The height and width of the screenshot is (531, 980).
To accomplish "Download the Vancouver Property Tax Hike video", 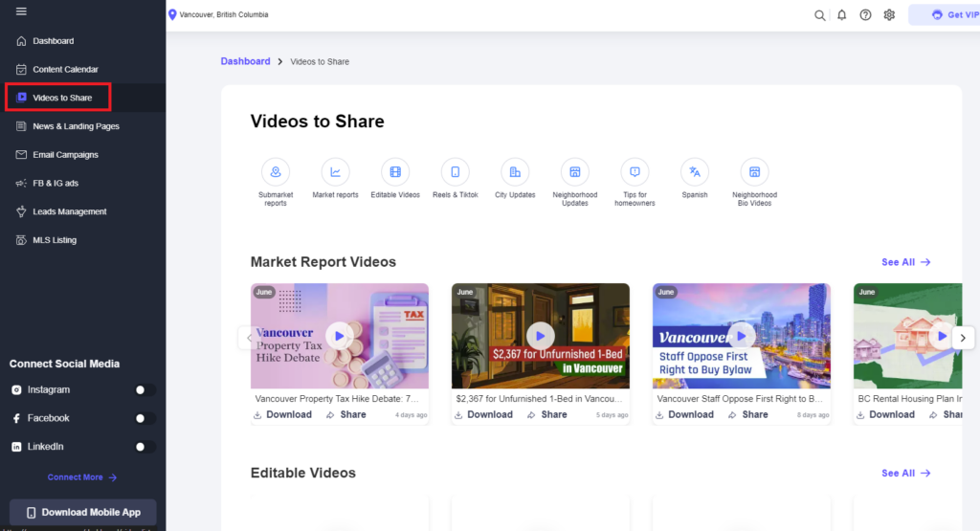I will pyautogui.click(x=283, y=415).
